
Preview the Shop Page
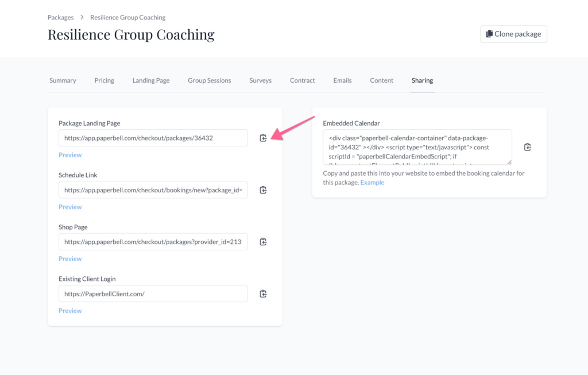click(70, 259)
